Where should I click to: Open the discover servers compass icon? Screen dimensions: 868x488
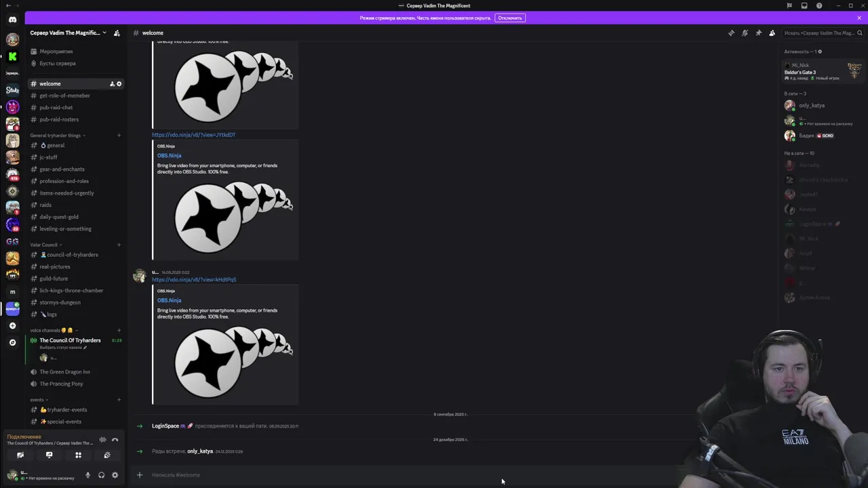coord(12,342)
